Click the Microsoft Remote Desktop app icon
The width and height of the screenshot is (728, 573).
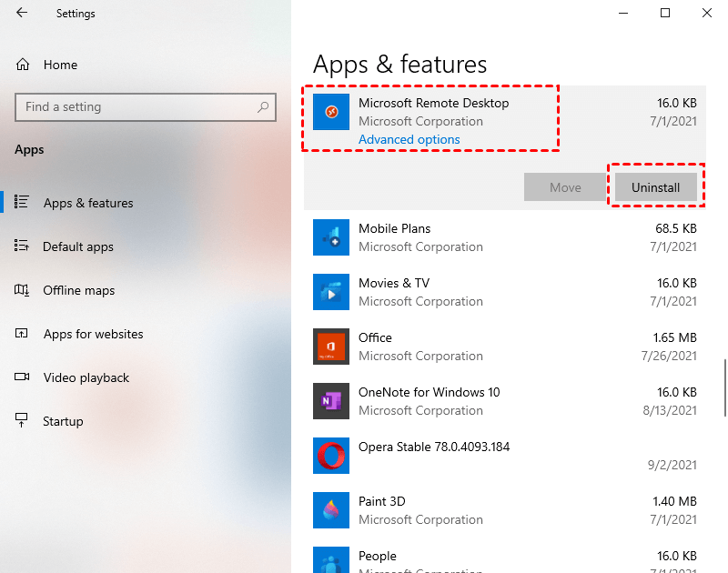coord(331,111)
